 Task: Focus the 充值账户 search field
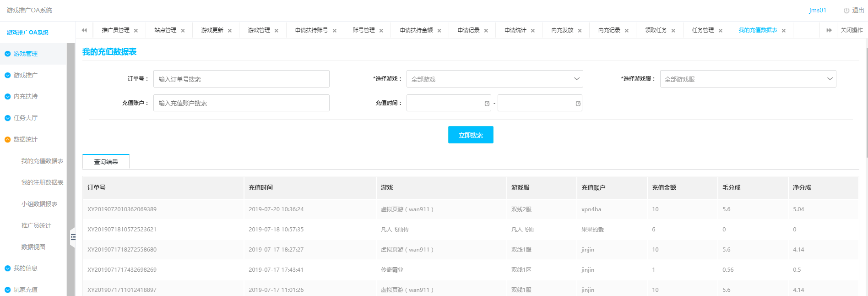click(241, 103)
